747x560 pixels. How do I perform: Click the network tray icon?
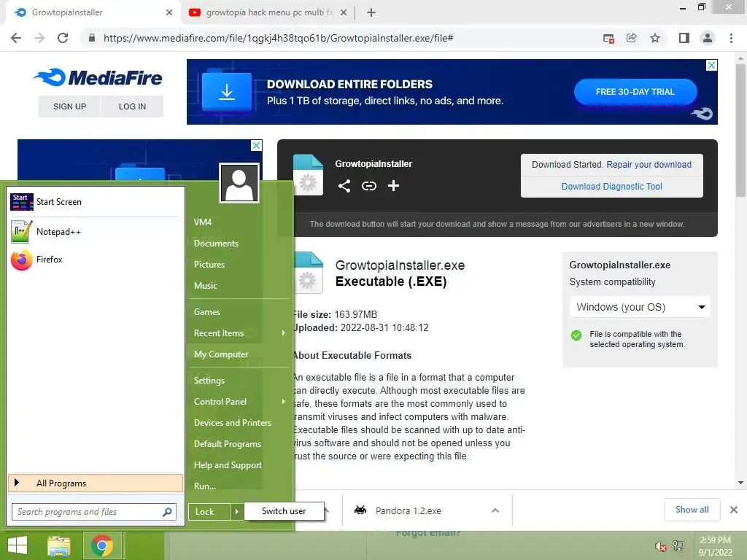click(678, 545)
